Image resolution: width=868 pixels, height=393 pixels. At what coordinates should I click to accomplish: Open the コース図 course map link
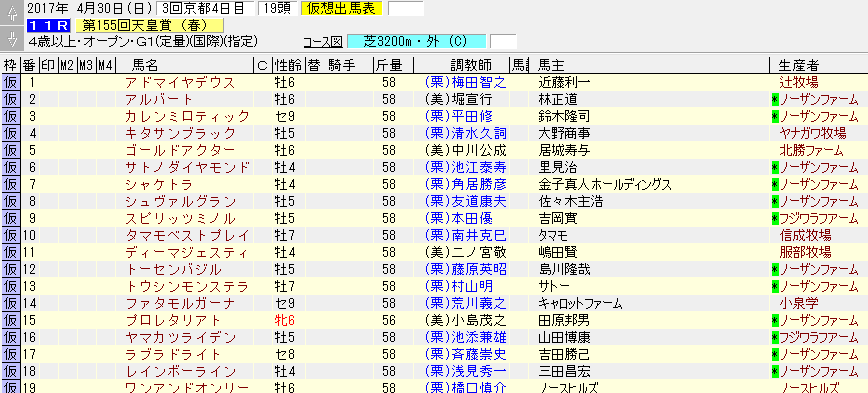point(323,42)
